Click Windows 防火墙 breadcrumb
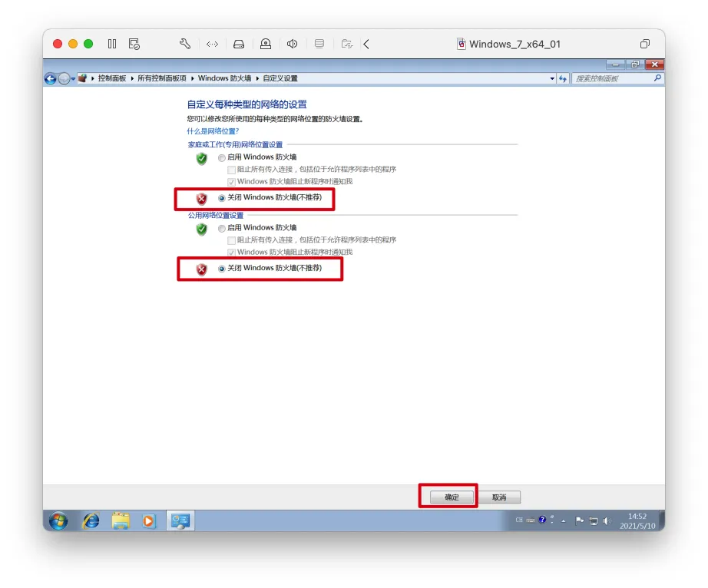The image size is (708, 588). [225, 78]
